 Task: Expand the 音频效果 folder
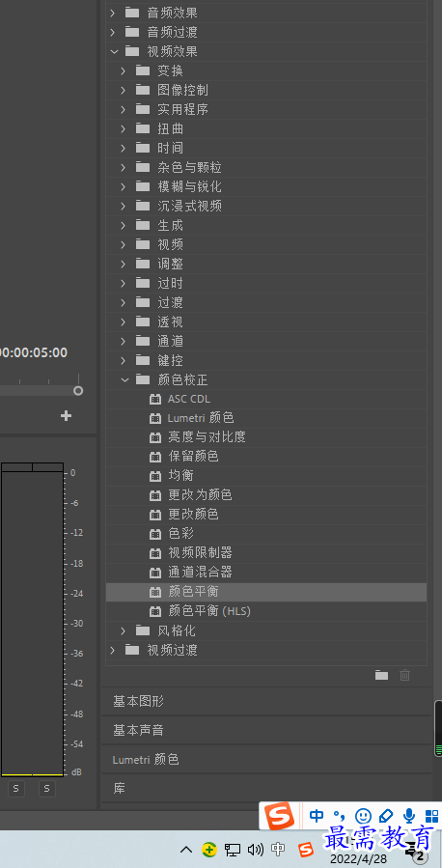pos(113,13)
